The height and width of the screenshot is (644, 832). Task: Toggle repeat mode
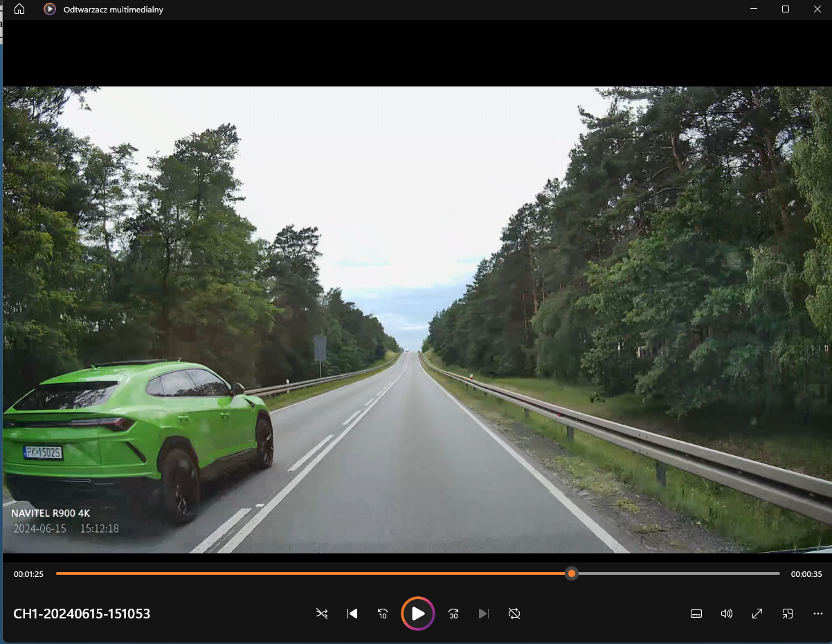514,614
